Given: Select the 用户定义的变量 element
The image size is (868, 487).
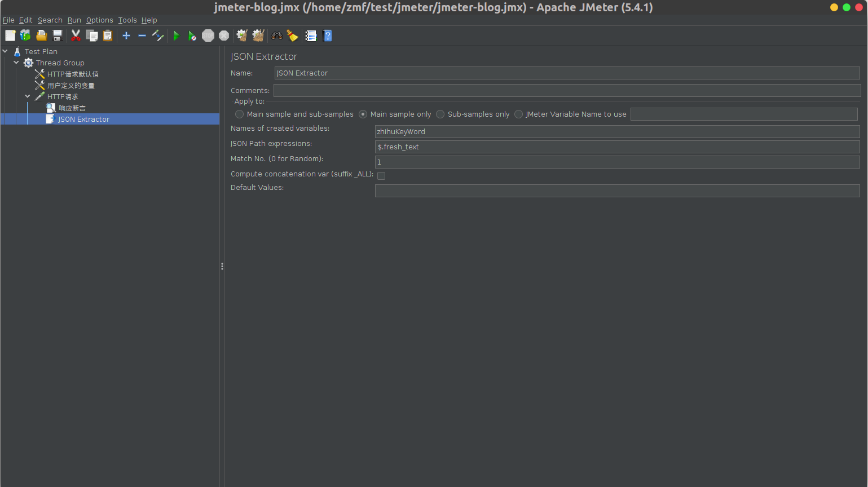Looking at the screenshot, I should point(71,85).
